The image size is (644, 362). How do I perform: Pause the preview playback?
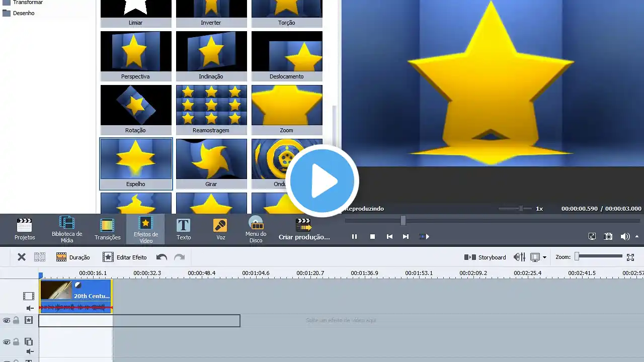[354, 236]
